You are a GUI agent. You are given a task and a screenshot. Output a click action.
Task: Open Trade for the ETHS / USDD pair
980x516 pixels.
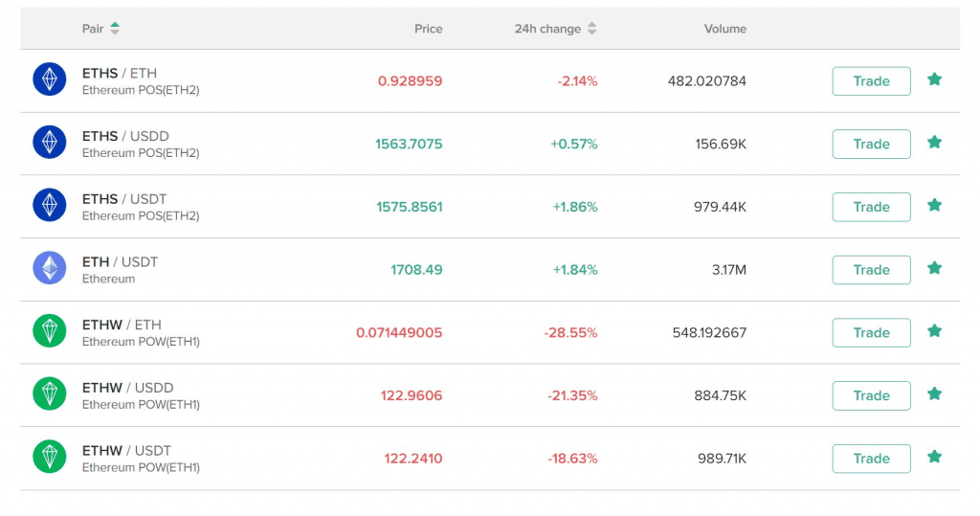[871, 144]
